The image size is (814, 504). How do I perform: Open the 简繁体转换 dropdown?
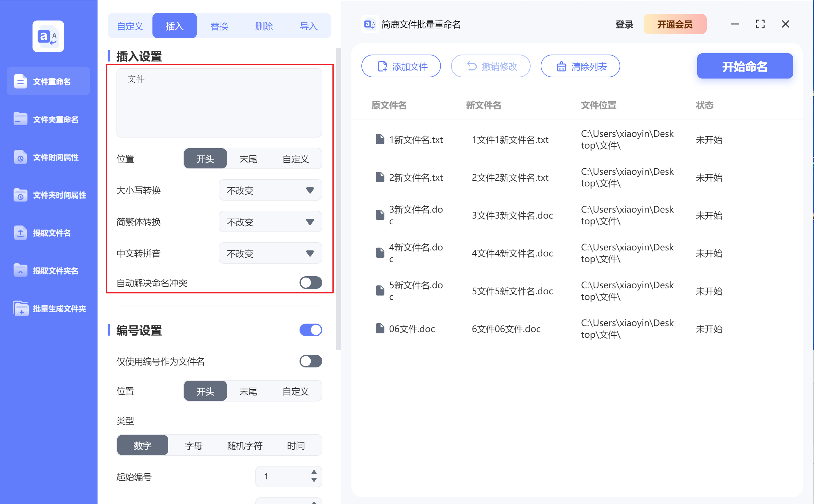click(270, 221)
